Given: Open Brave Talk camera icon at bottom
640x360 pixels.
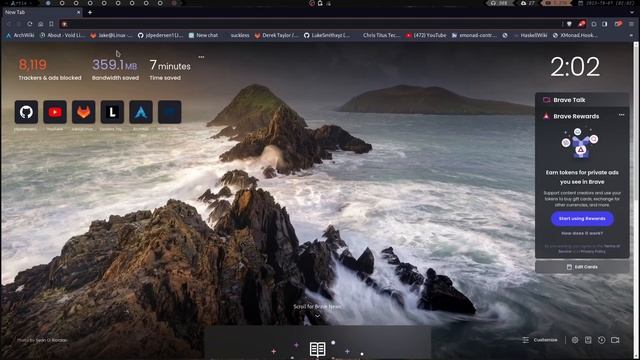Looking at the screenshot, I should [x=615, y=340].
